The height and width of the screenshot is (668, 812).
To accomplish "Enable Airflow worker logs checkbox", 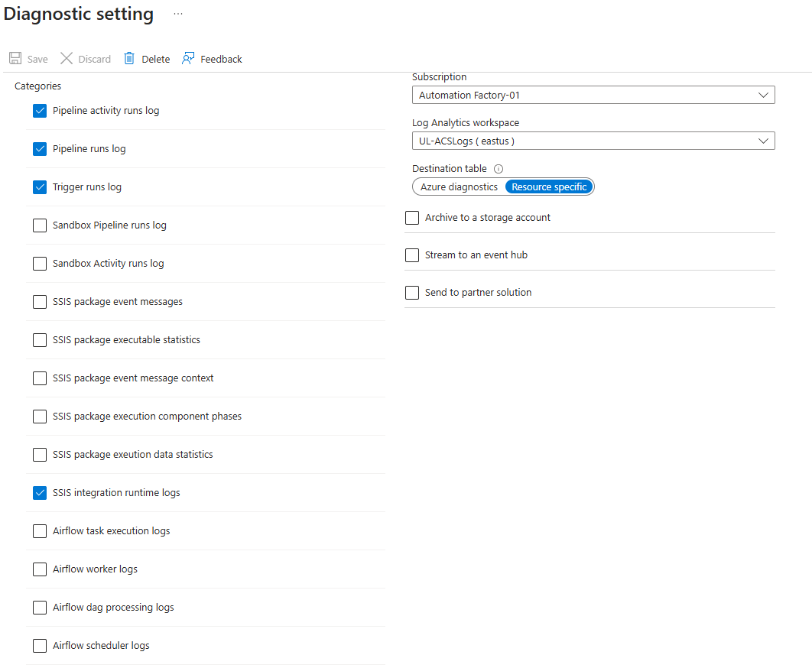I will pyautogui.click(x=40, y=569).
